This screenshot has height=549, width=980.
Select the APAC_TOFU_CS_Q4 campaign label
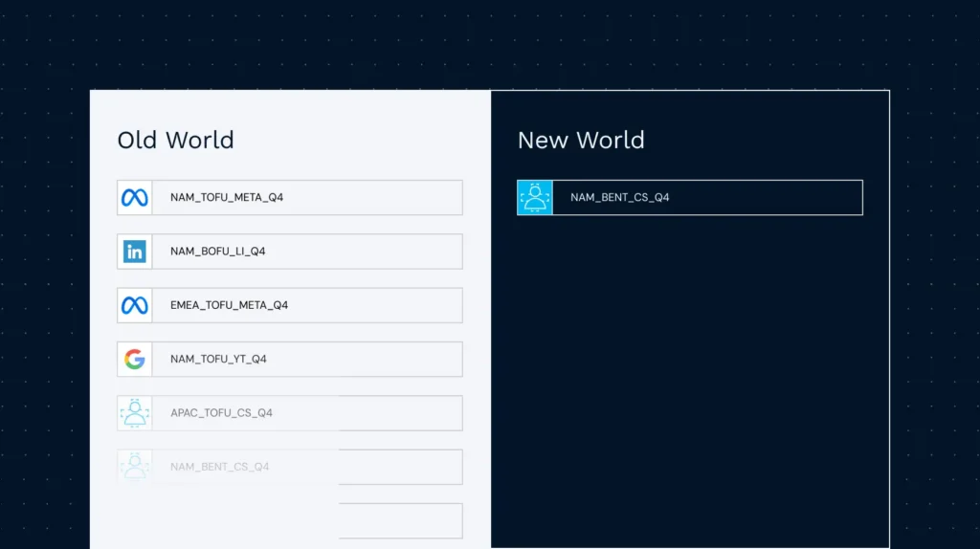(x=221, y=413)
